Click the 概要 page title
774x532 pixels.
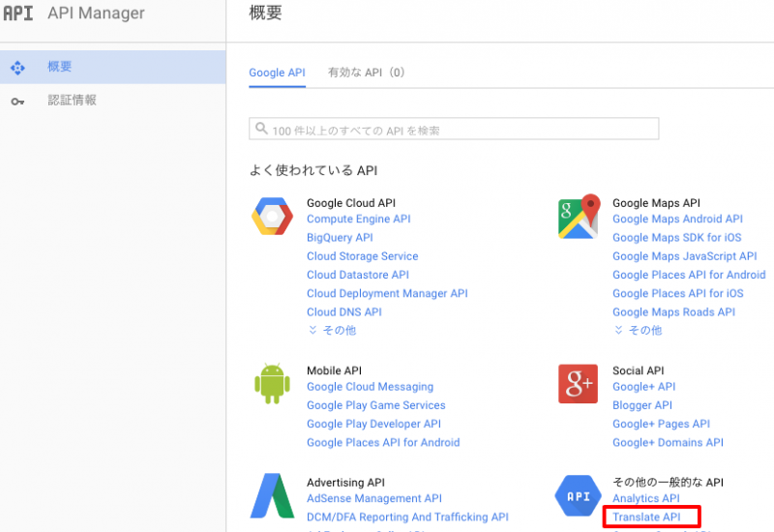(x=265, y=13)
